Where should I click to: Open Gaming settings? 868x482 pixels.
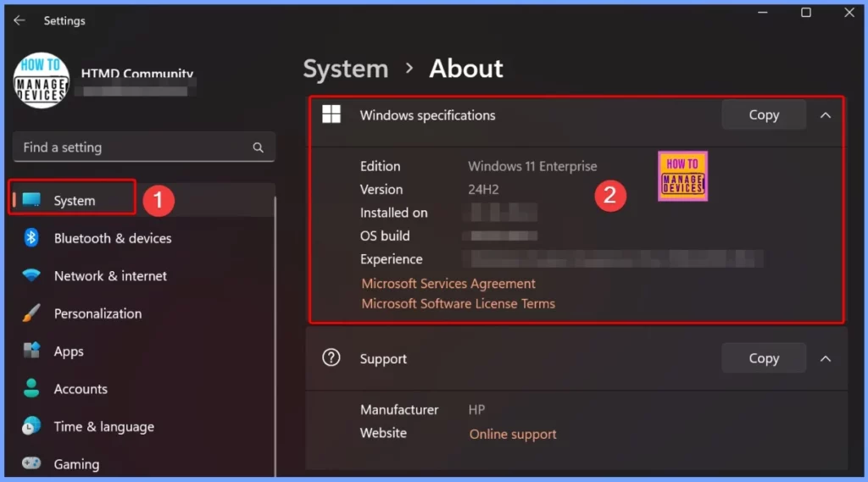[x=76, y=464]
